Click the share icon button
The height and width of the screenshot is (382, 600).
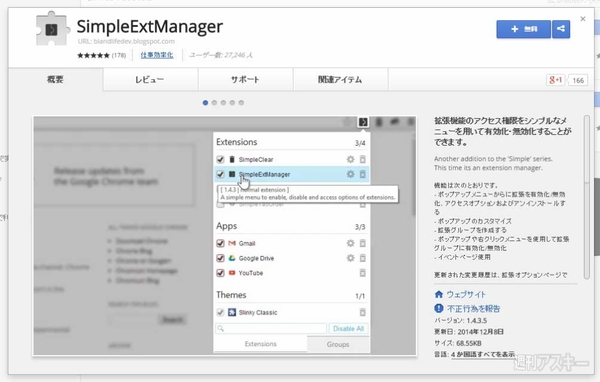(x=561, y=29)
